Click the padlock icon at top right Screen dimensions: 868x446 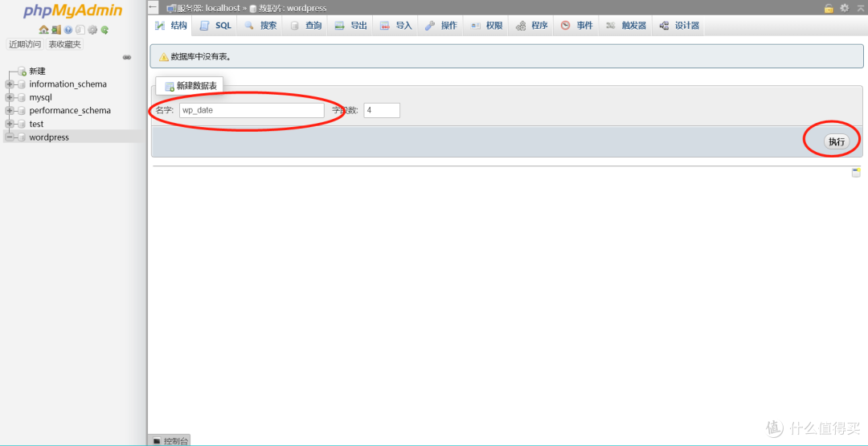pos(829,8)
